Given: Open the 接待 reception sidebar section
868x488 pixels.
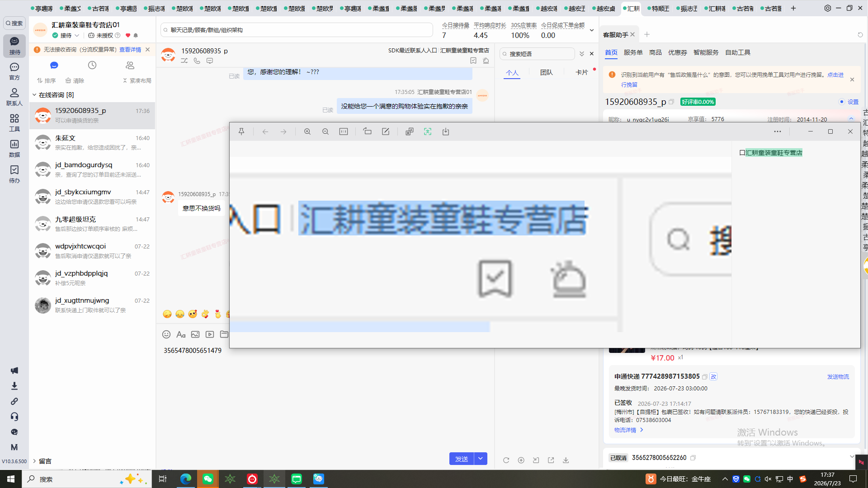Looking at the screenshot, I should tap(14, 46).
